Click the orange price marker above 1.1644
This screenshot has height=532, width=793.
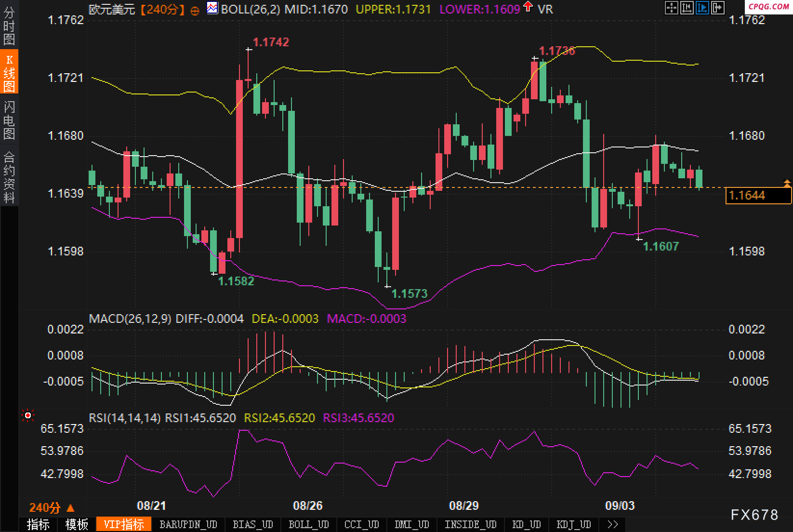[x=787, y=183]
